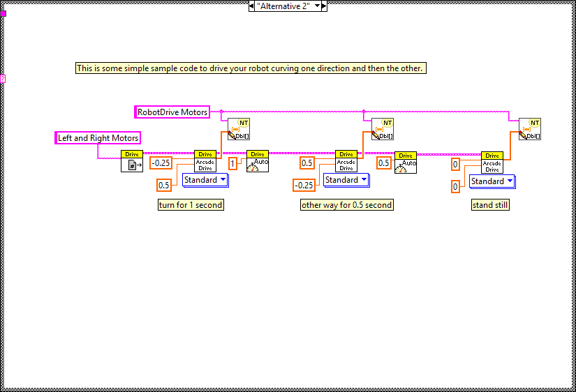The height and width of the screenshot is (392, 576).
Task: Open the case selector dropdown arrow for Alternative 2
Action: click(317, 6)
